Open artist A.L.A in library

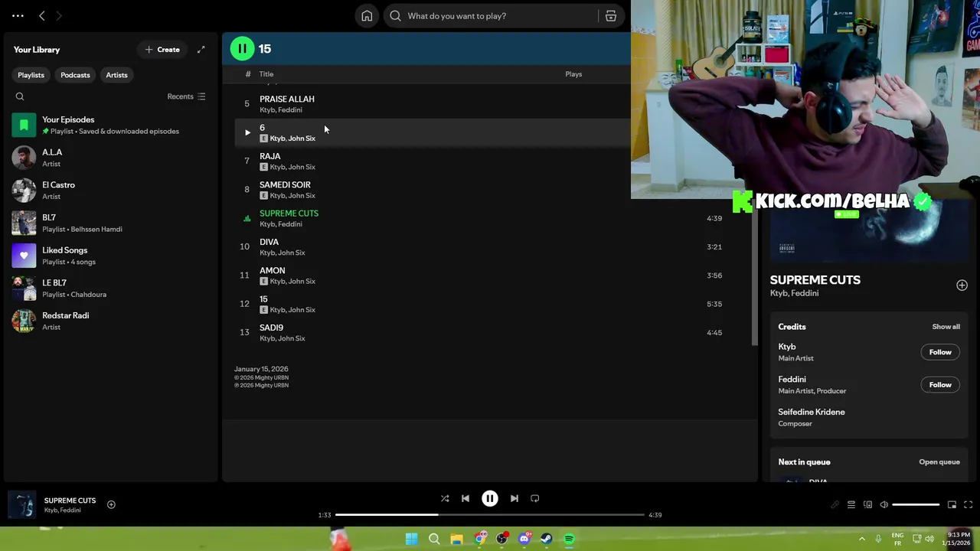click(x=111, y=158)
